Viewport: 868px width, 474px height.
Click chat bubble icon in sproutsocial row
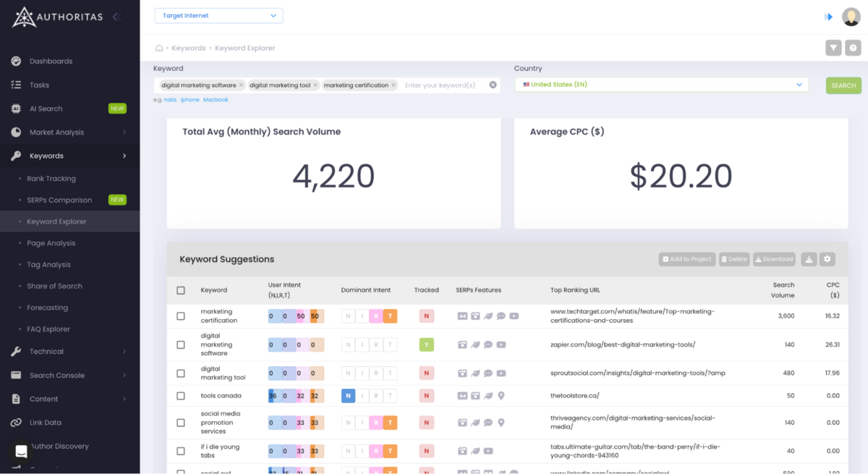coord(488,373)
